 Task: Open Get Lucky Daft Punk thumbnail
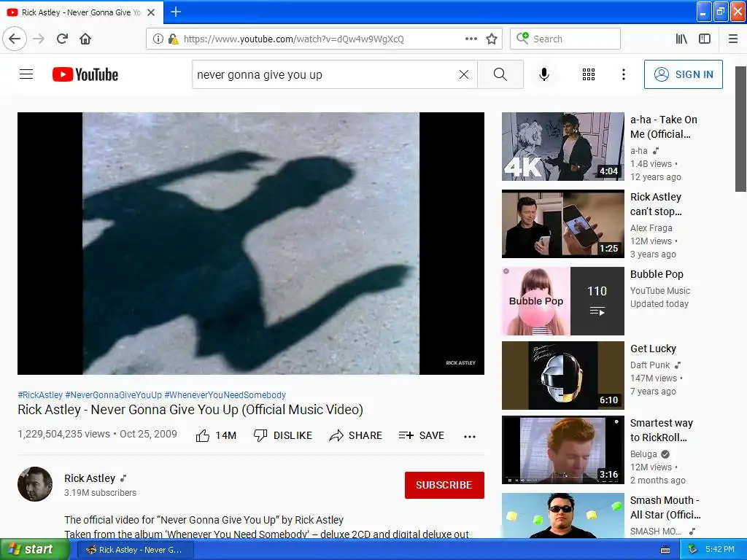click(x=562, y=376)
